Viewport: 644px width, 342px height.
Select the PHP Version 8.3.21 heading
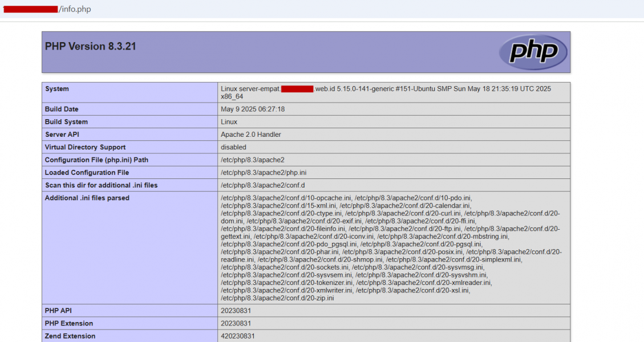click(90, 46)
